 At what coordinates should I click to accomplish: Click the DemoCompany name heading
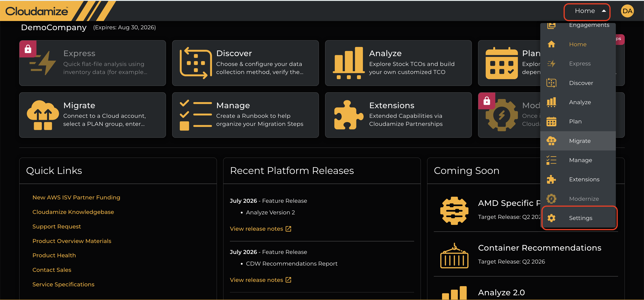tap(54, 27)
